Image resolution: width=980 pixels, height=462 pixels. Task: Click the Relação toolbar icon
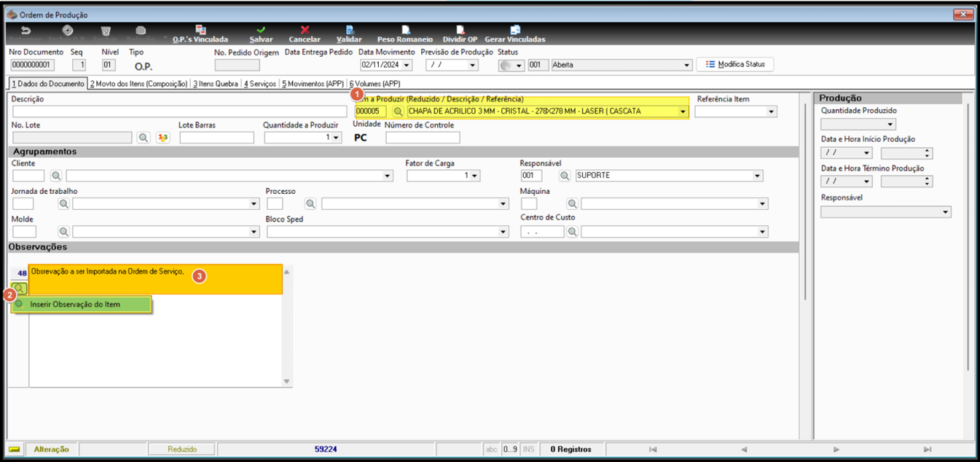click(x=141, y=31)
